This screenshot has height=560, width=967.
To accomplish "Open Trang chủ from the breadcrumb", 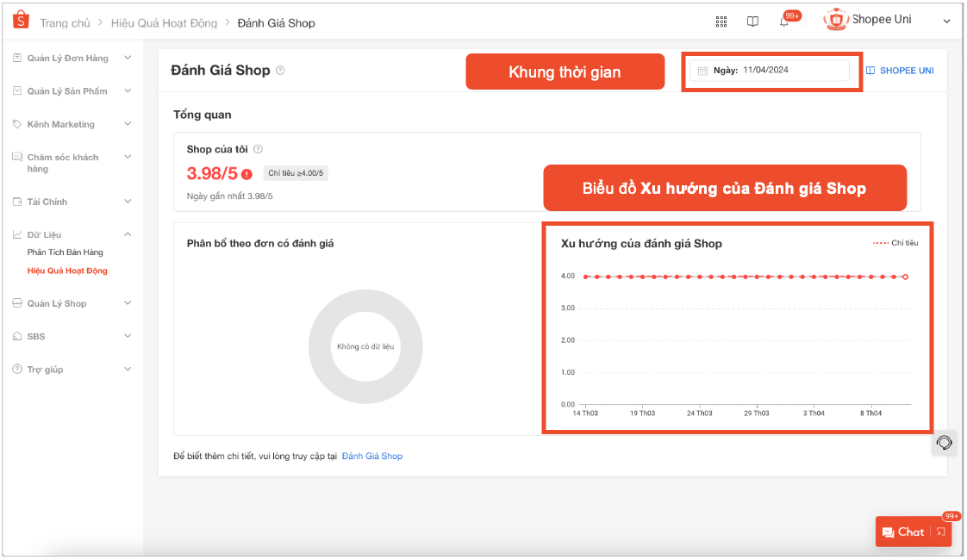I will 65,24.
